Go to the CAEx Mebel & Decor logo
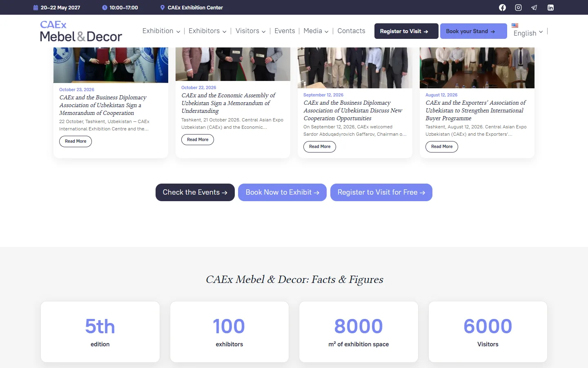 81,31
